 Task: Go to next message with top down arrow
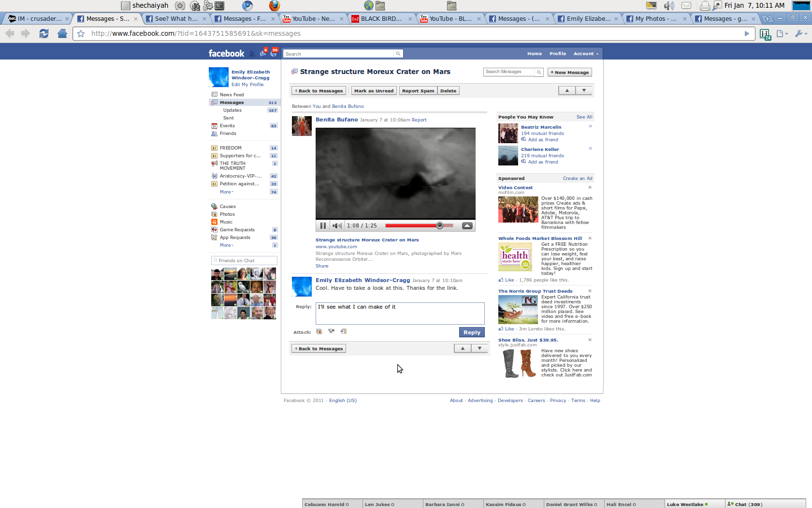pyautogui.click(x=584, y=90)
